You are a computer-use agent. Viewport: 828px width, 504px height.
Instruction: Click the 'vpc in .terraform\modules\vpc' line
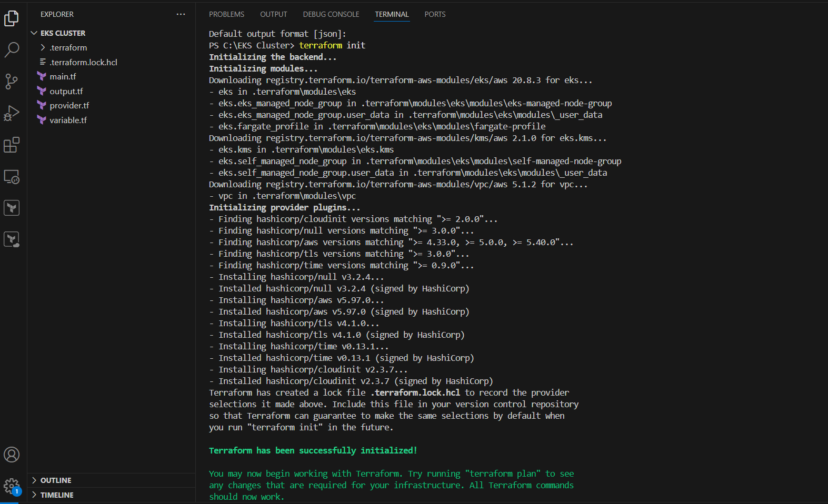coord(283,196)
